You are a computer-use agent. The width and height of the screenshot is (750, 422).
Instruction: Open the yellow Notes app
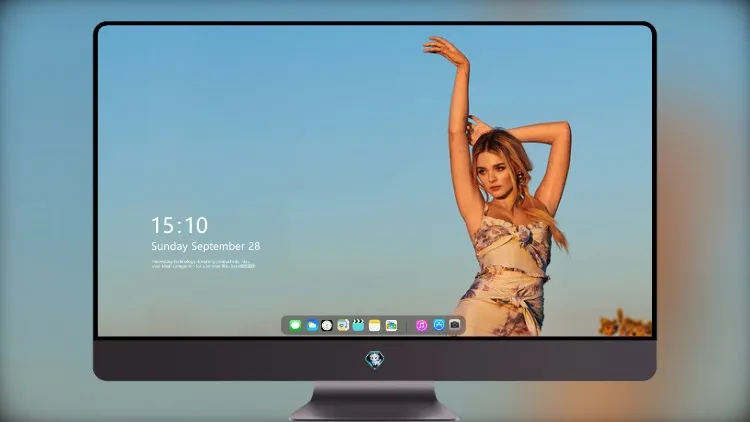click(x=375, y=325)
